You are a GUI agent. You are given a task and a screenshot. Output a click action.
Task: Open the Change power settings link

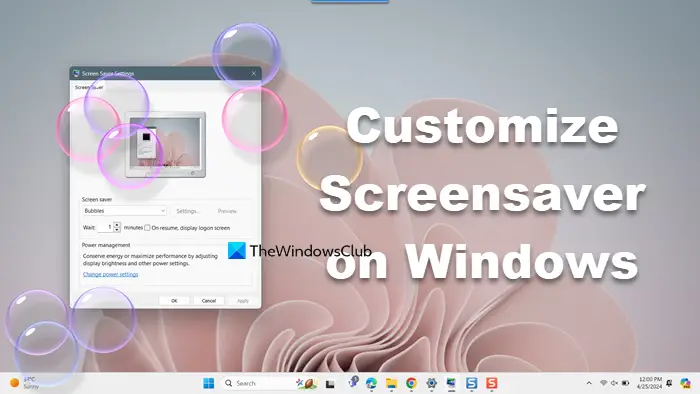point(110,274)
